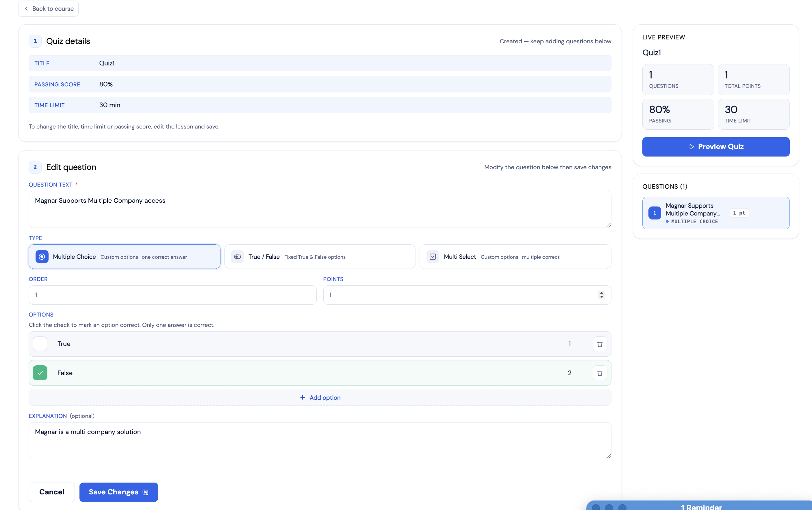Viewport: 812px width, 510px height.
Task: Go back via Back to course button
Action: pos(49,8)
